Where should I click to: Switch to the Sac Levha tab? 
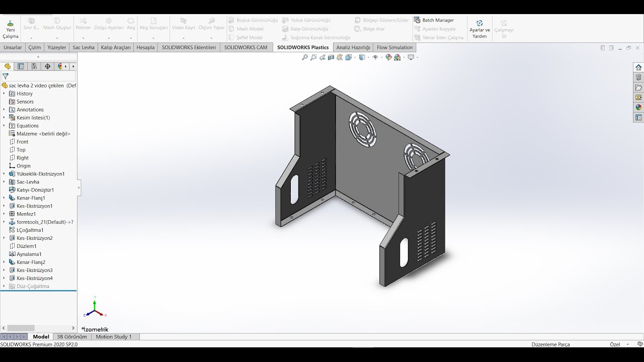pos(84,48)
